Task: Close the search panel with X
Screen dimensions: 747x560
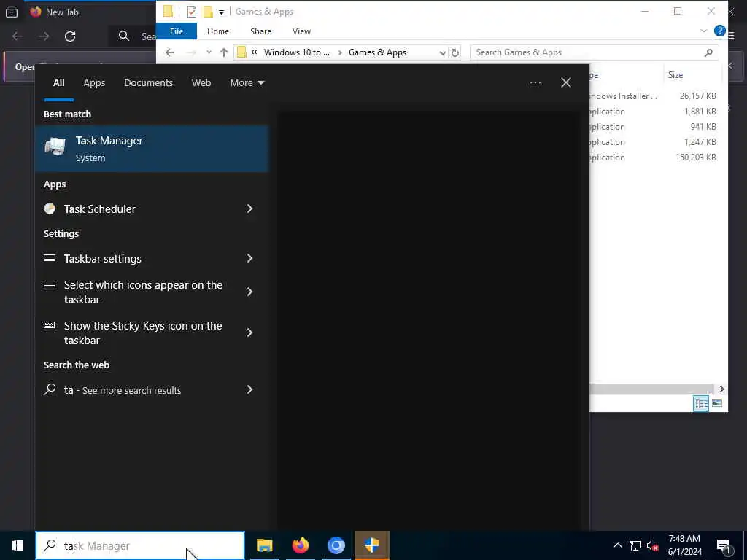Action: (x=566, y=83)
